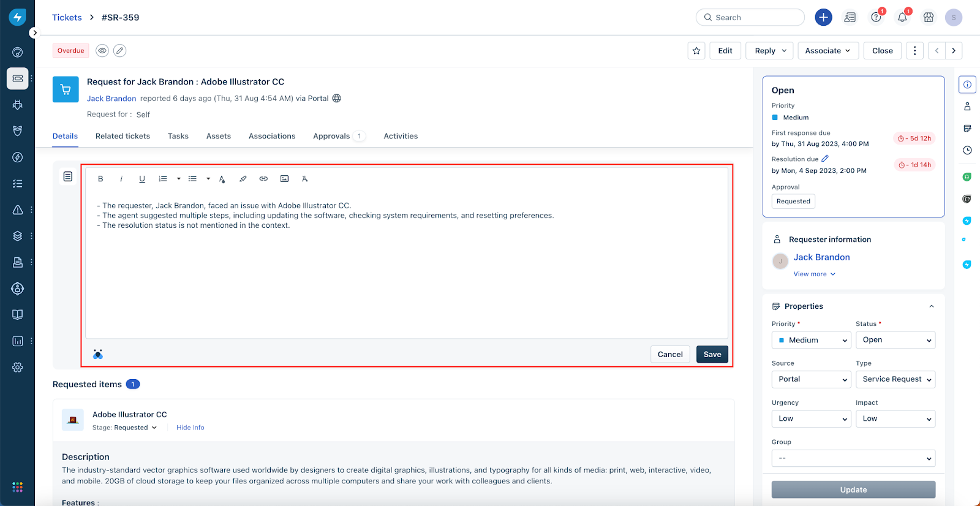980x506 pixels.
Task: Apply italic formatting in note editor
Action: pyautogui.click(x=121, y=179)
